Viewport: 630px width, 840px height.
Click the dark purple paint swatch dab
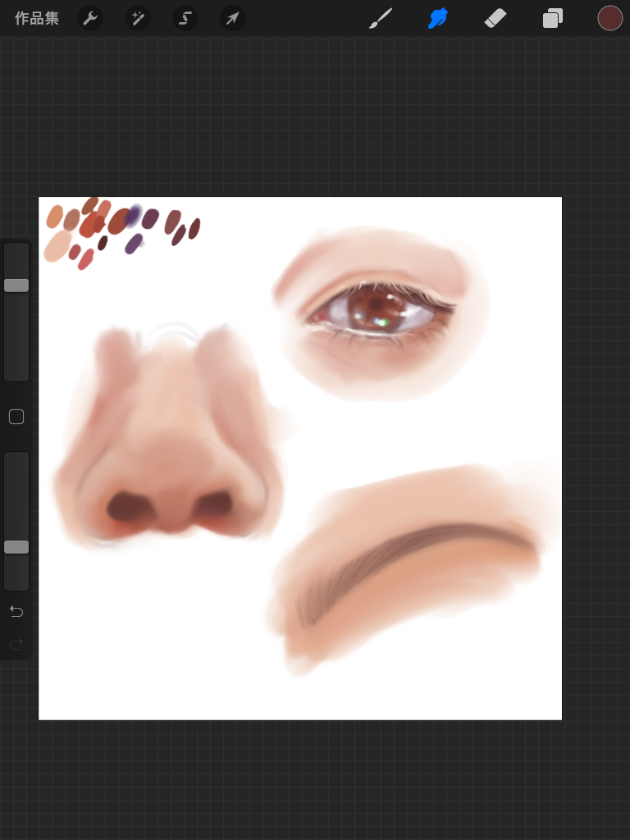[151, 218]
